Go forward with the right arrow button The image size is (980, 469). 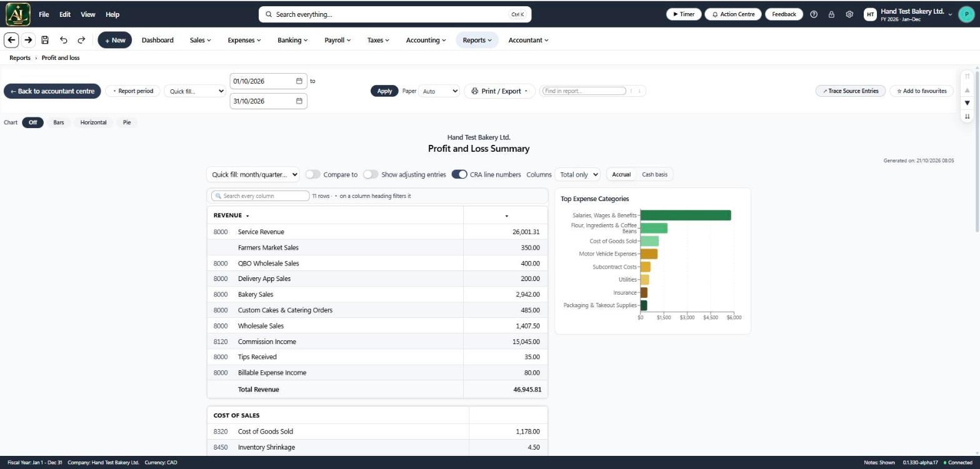click(28, 40)
